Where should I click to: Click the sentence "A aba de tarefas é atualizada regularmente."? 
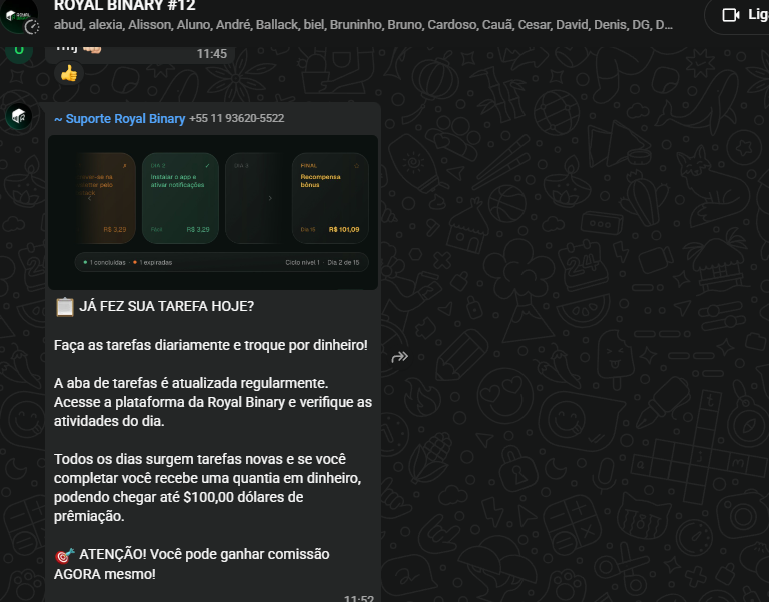coord(191,383)
